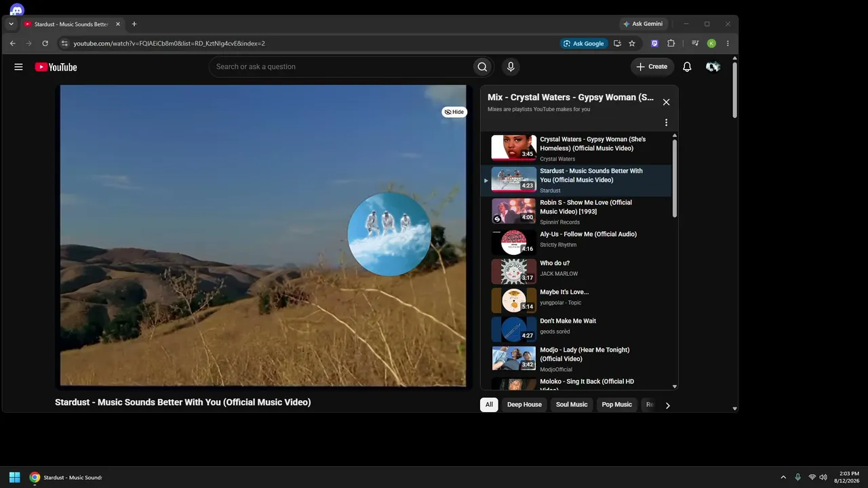This screenshot has width=868, height=488.
Task: Click the video player frame
Action: pos(263,236)
